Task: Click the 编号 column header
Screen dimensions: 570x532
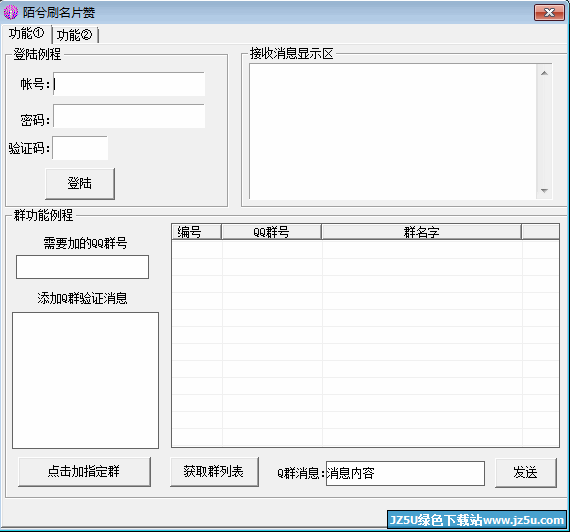Action: pyautogui.click(x=196, y=232)
